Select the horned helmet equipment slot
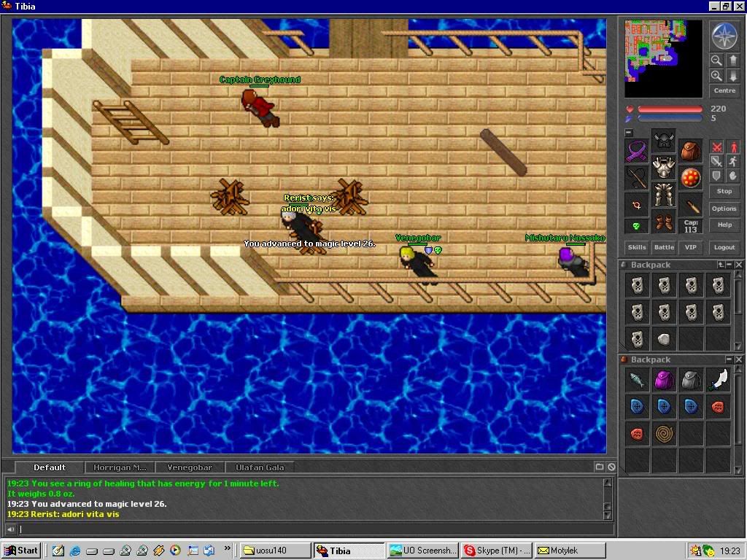The image size is (747, 560). click(664, 141)
